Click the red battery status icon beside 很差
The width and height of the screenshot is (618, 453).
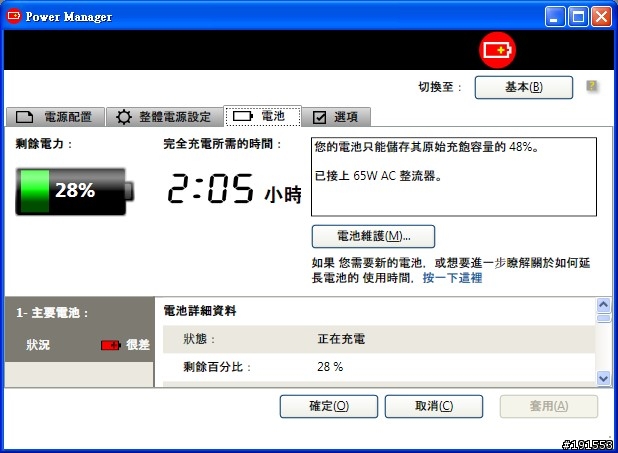tap(111, 345)
